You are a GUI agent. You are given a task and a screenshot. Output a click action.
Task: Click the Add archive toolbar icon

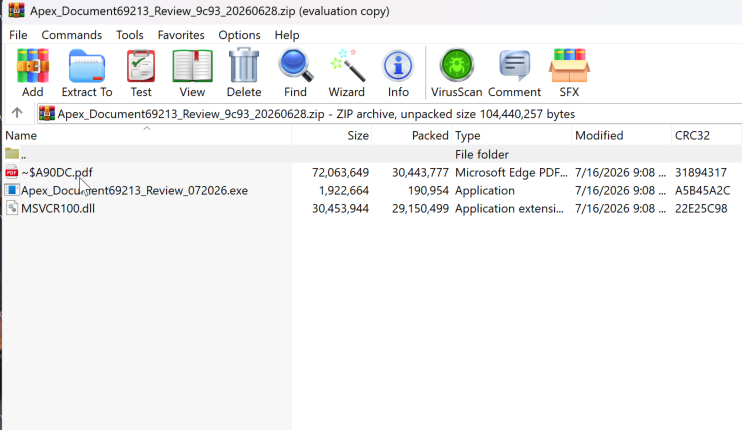point(32,66)
